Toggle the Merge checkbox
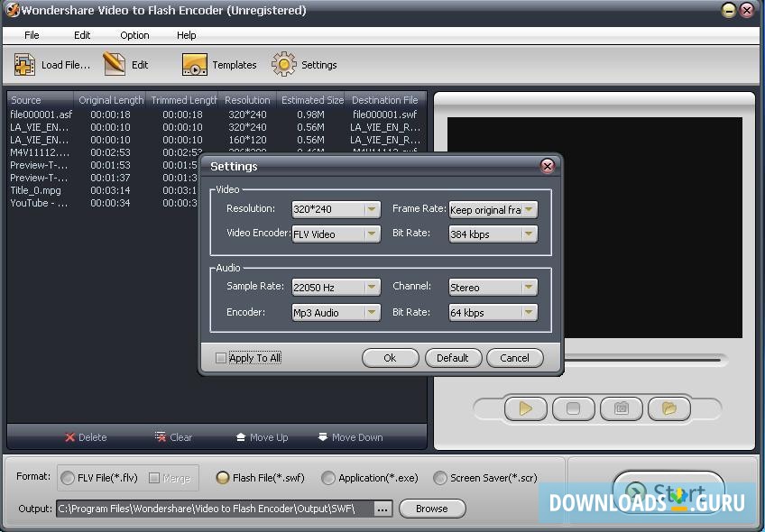Image resolution: width=765 pixels, height=532 pixels. pyautogui.click(x=153, y=478)
